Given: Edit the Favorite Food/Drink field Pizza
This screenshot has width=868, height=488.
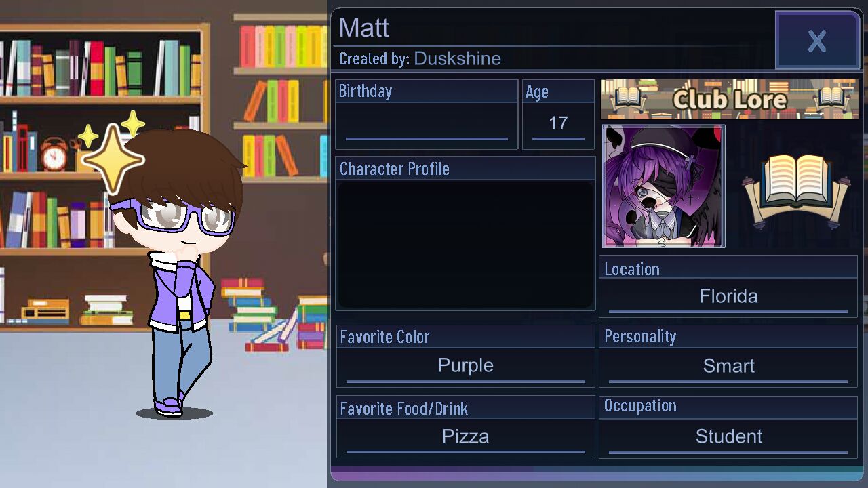Looking at the screenshot, I should point(465,437).
